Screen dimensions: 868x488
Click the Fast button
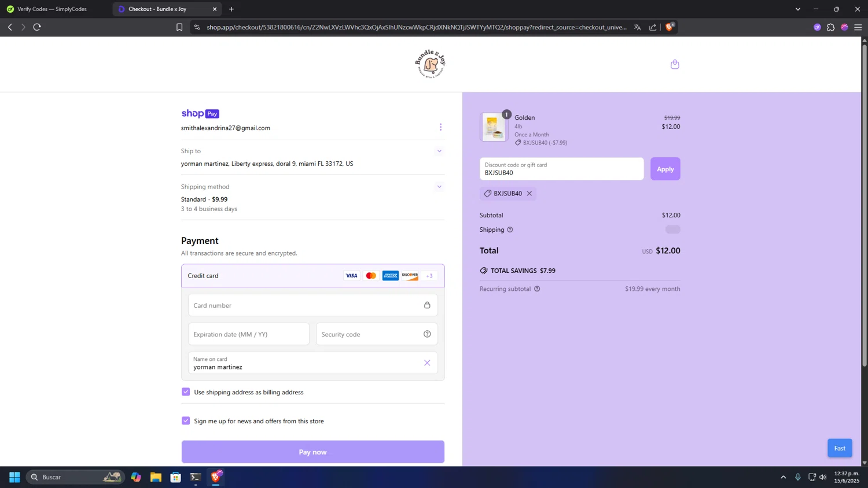840,448
